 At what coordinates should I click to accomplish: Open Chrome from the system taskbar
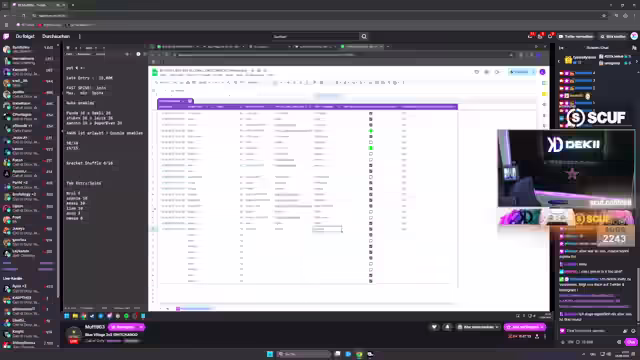point(359,354)
